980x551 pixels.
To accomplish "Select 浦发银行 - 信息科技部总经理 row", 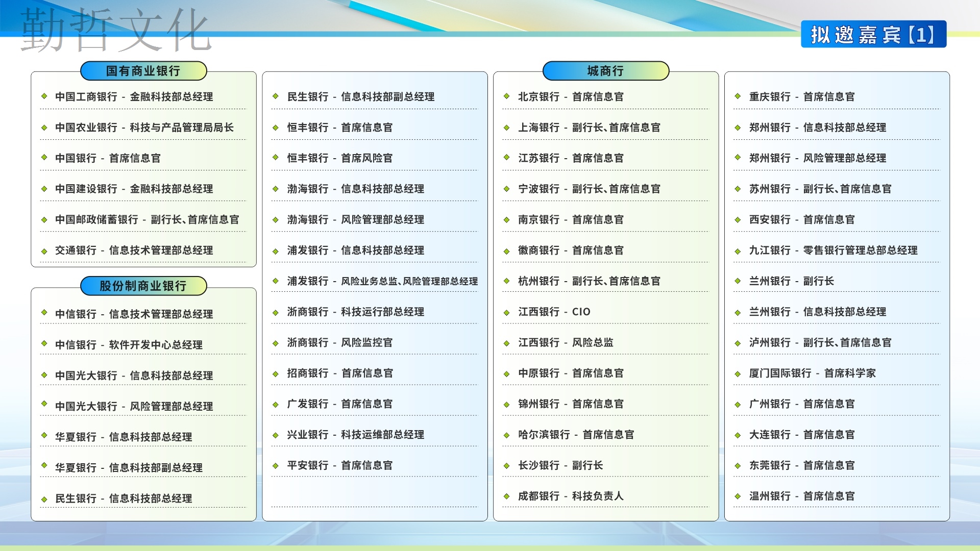I will tap(375, 251).
